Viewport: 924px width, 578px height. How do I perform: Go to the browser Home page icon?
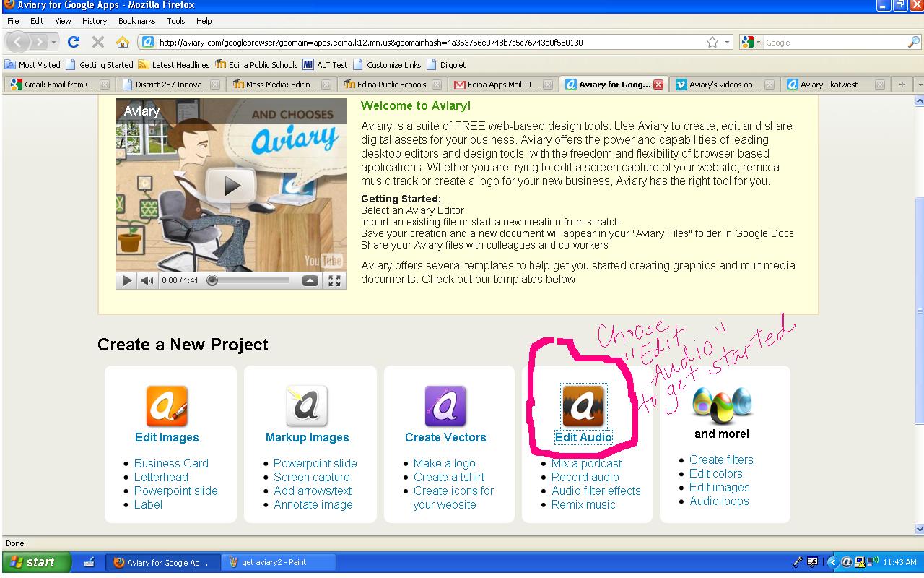coord(123,42)
